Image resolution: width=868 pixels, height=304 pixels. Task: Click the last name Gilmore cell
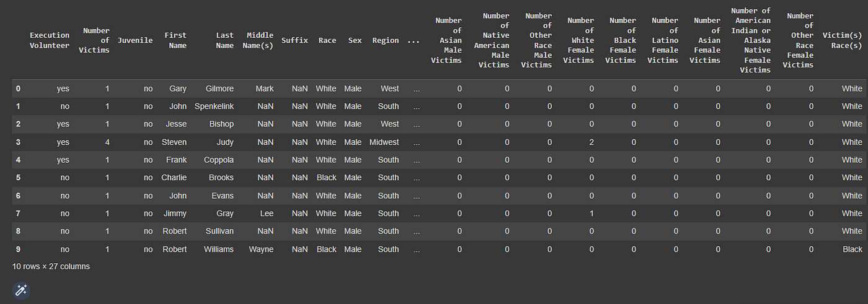[x=219, y=89]
